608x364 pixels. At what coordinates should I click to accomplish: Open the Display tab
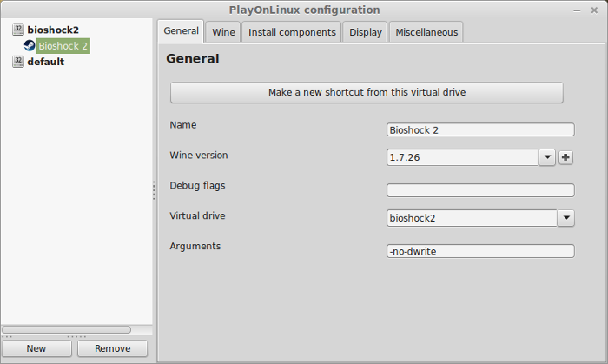click(366, 32)
